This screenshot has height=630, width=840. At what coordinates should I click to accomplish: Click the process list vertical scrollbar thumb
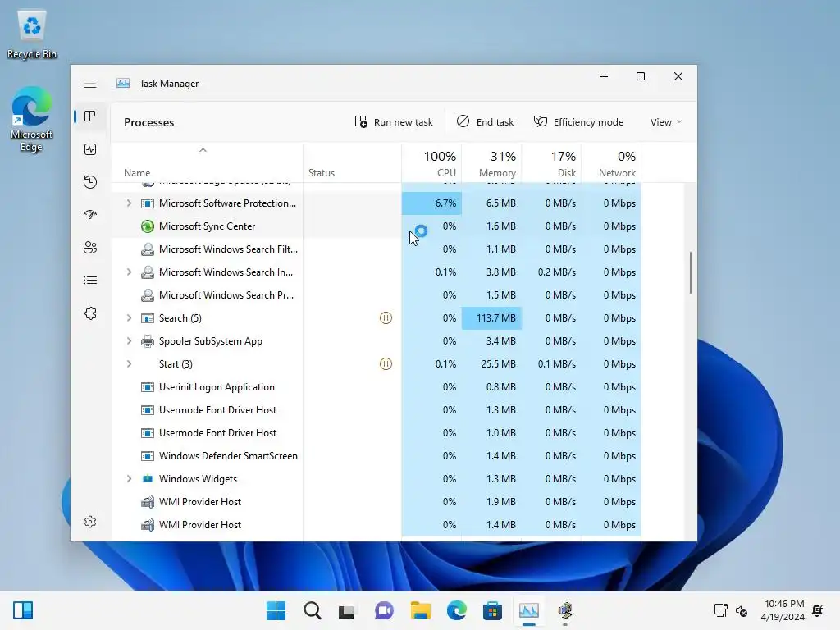(691, 272)
